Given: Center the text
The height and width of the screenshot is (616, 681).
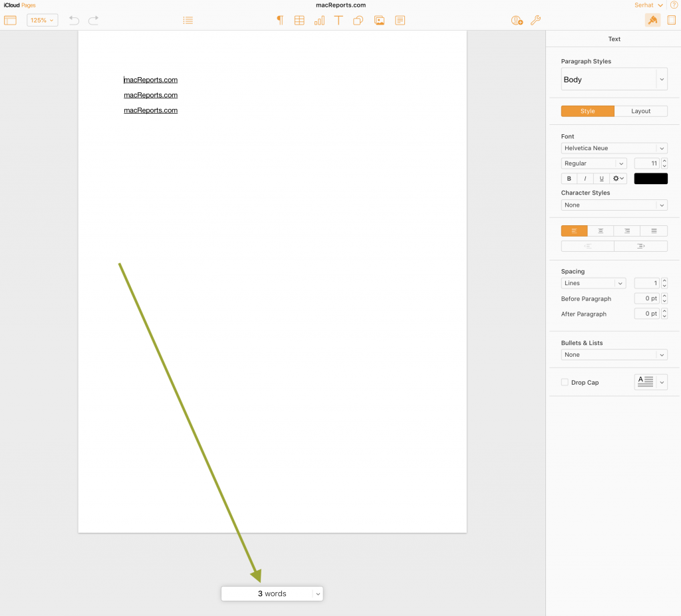Looking at the screenshot, I should (x=601, y=231).
